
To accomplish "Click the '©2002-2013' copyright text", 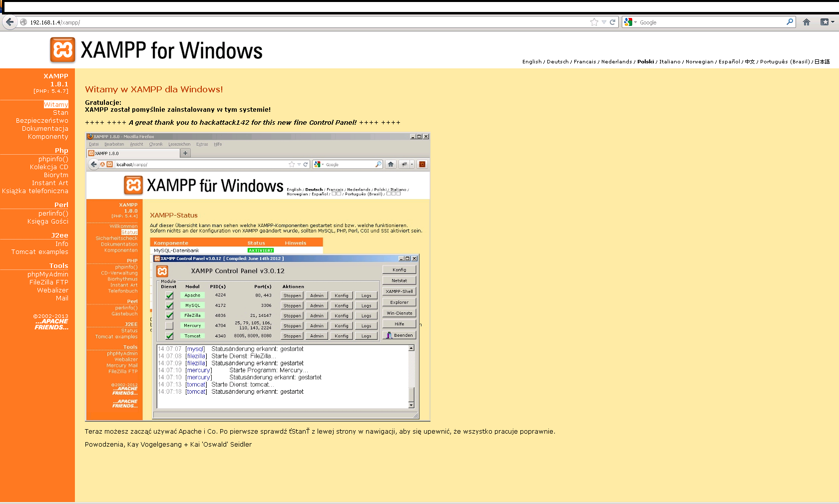I will coord(51,316).
